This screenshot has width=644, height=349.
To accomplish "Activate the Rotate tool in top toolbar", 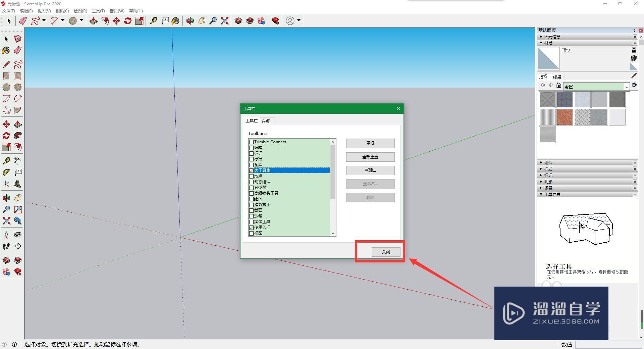I will click(x=128, y=21).
